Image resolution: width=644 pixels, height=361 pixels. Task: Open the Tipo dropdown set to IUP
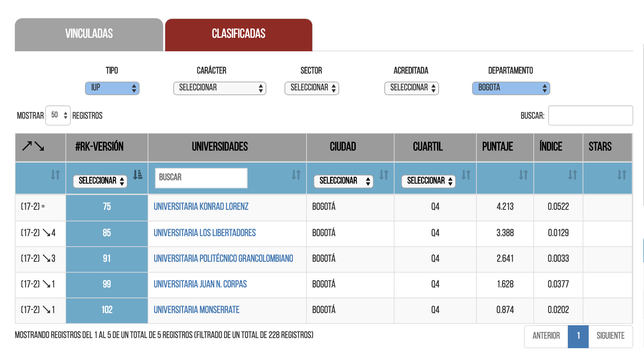pos(112,88)
